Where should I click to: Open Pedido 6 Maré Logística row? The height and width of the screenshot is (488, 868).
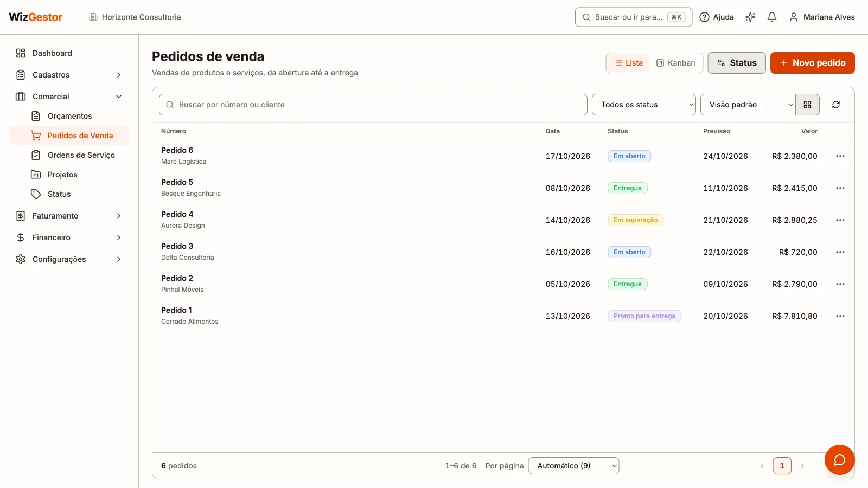503,156
